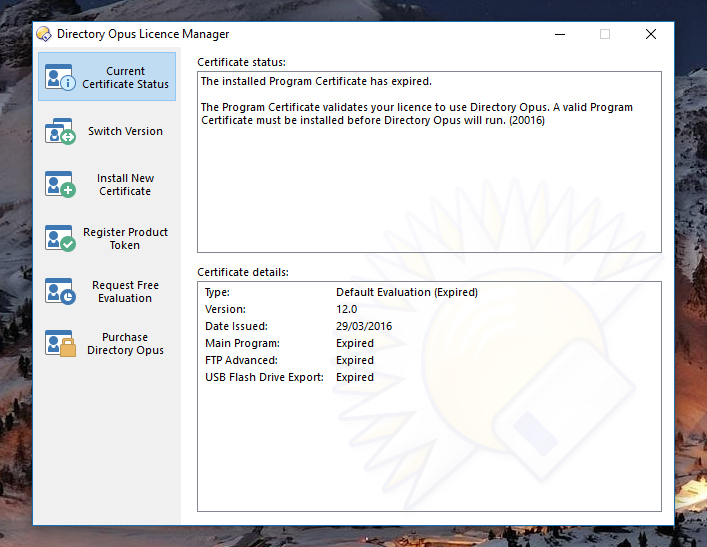
Task: Click inside the Certificate status message box
Action: point(429,180)
